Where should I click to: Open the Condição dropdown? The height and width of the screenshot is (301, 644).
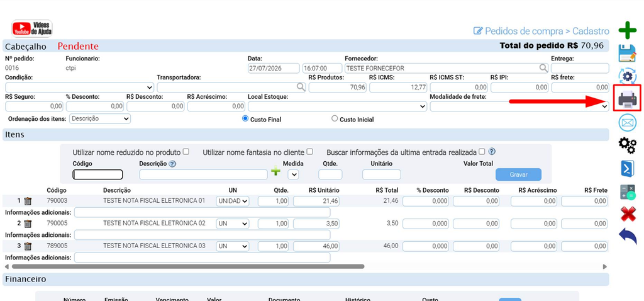coord(80,87)
